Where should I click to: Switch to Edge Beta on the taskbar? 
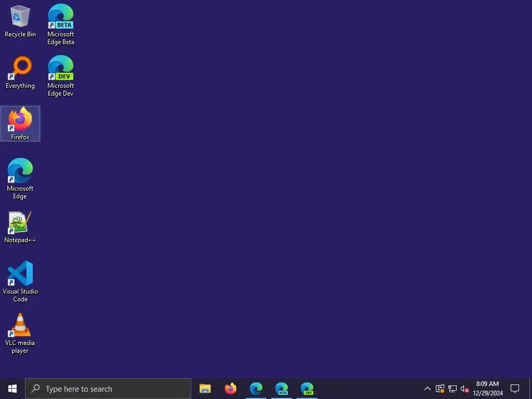tap(282, 389)
